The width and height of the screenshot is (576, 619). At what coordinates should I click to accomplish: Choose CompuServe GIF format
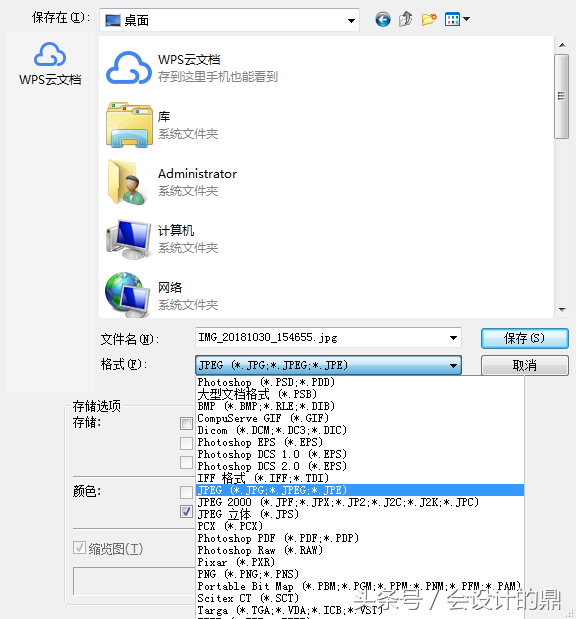360,418
